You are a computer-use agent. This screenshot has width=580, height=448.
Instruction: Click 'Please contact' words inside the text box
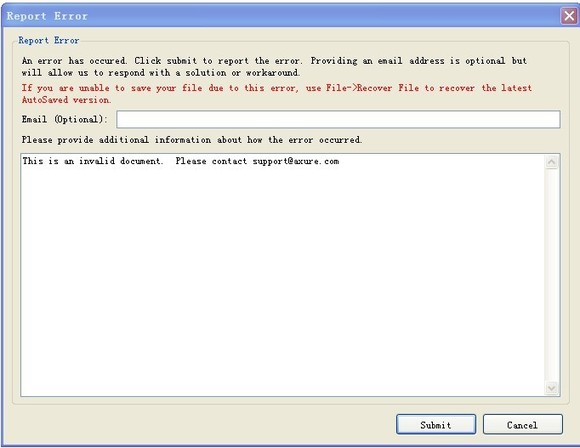211,161
